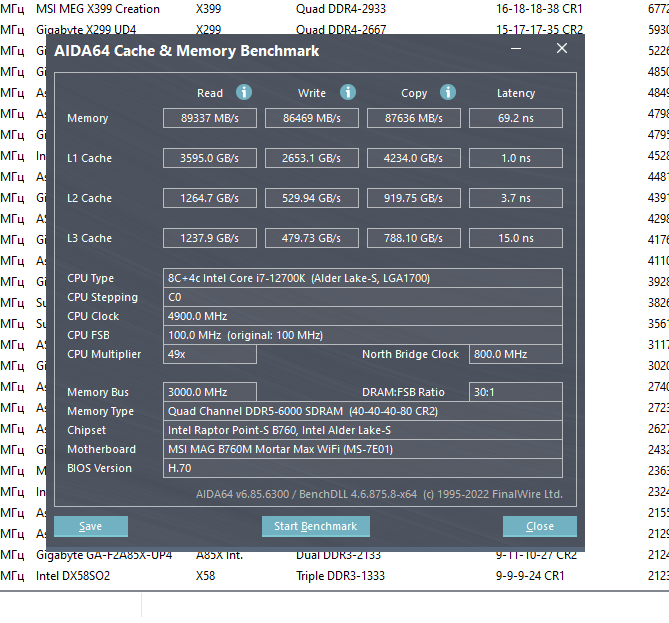The width and height of the screenshot is (669, 623).
Task: Select the L1 Cache read value 3595.0 GB/s
Action: [210, 158]
